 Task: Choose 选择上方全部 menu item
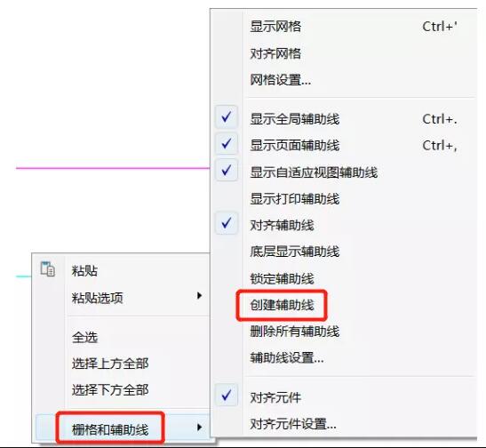point(110,364)
